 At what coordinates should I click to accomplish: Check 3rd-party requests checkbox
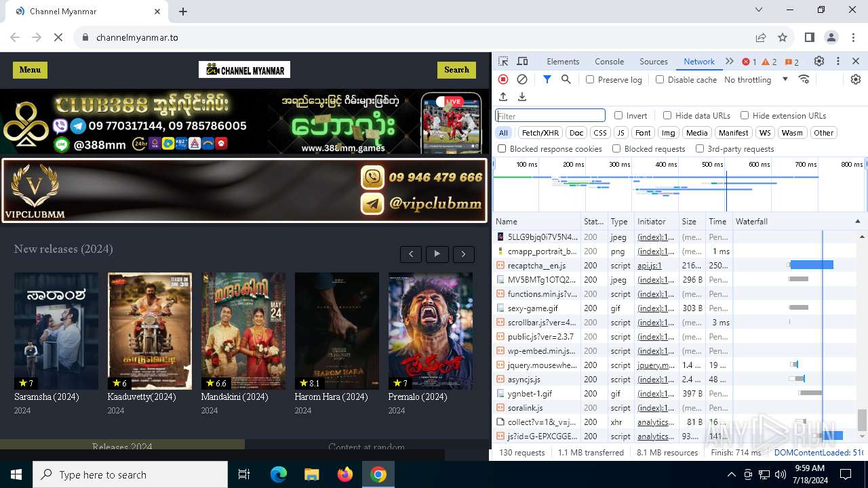(700, 148)
